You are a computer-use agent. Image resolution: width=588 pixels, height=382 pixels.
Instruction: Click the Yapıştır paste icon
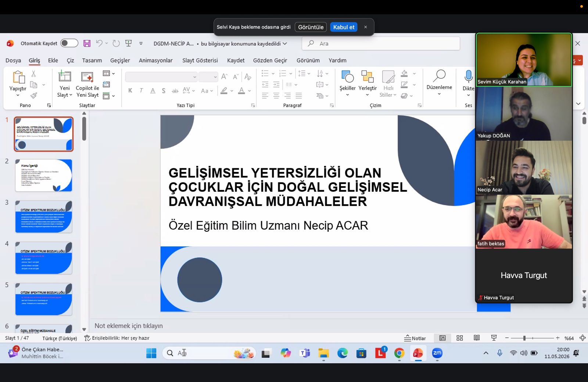click(18, 78)
